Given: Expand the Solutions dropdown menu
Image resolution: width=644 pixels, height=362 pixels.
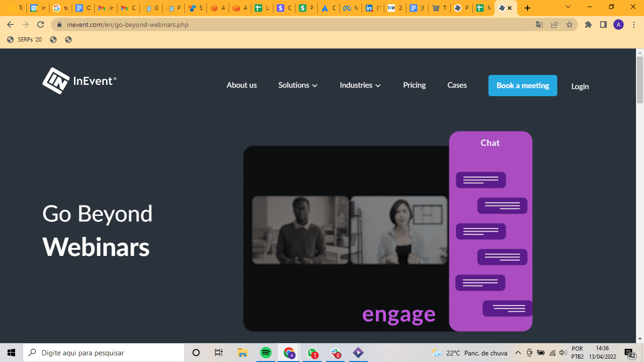Looking at the screenshot, I should [297, 85].
